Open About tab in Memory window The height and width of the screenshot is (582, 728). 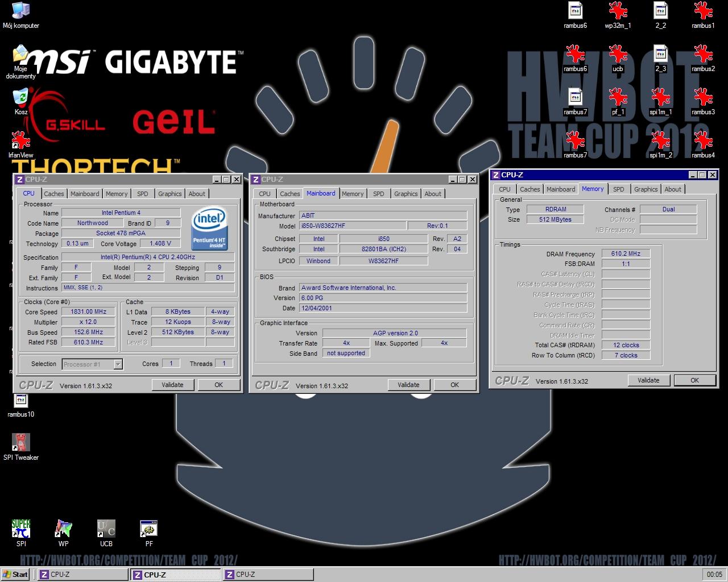point(673,189)
